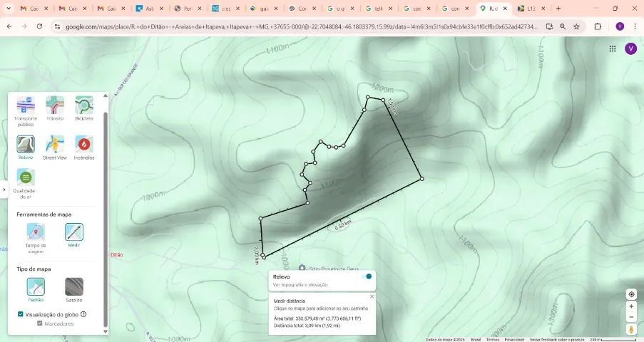
Task: Uncheck the Visualização do globo checkbox
Action: tap(21, 314)
